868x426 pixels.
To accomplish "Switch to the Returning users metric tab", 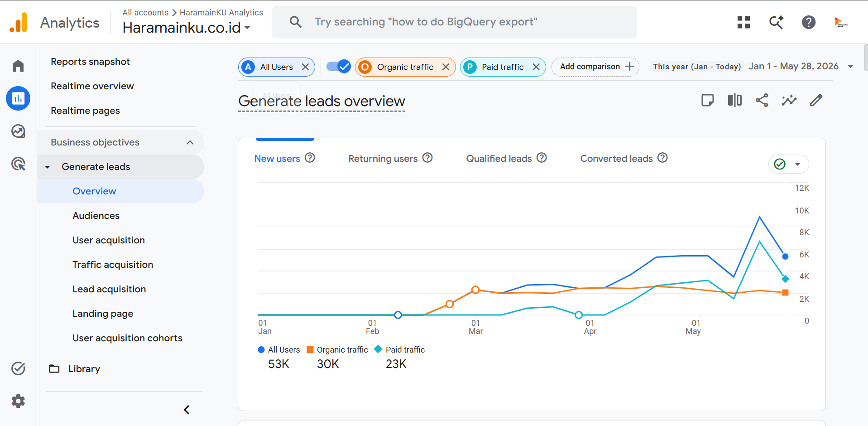I will coord(383,159).
